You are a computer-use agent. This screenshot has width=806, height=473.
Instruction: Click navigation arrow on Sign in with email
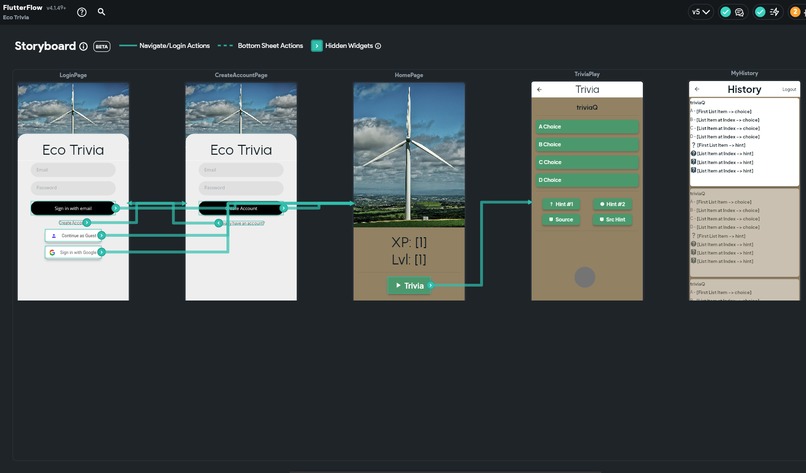[116, 208]
